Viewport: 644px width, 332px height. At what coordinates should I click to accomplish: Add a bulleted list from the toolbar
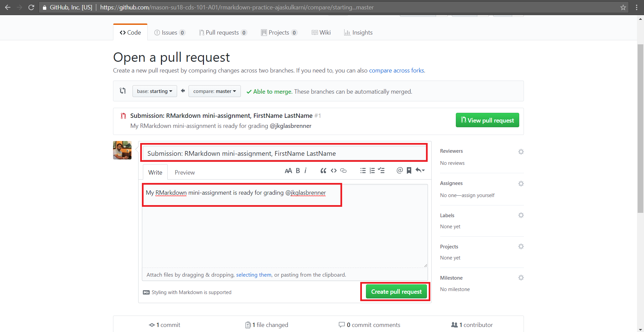[363, 171]
